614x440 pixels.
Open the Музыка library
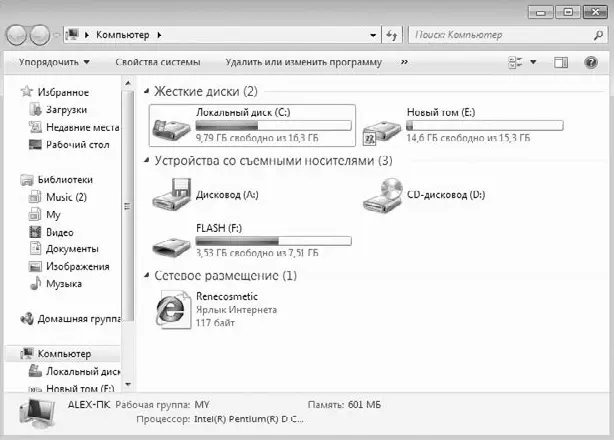[63, 283]
